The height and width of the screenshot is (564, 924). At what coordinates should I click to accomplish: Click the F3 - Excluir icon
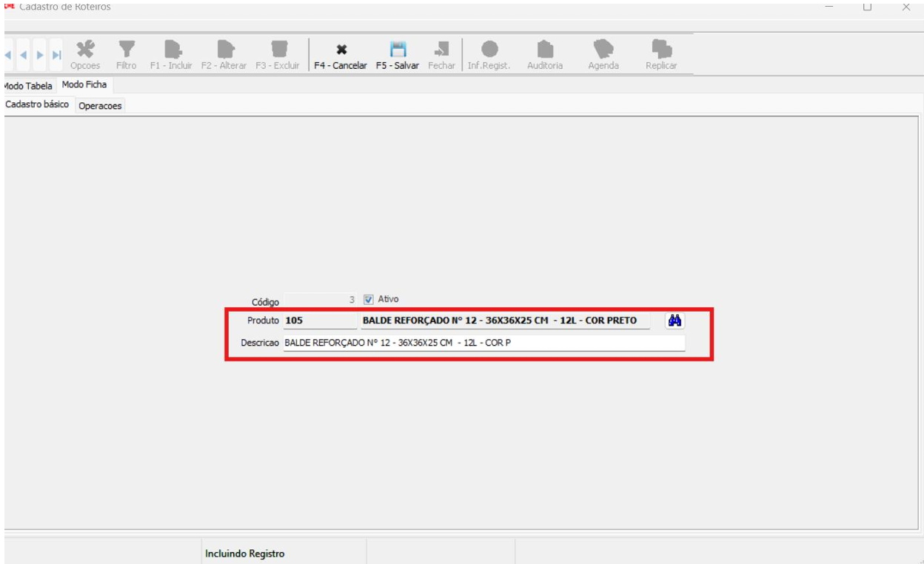(278, 50)
